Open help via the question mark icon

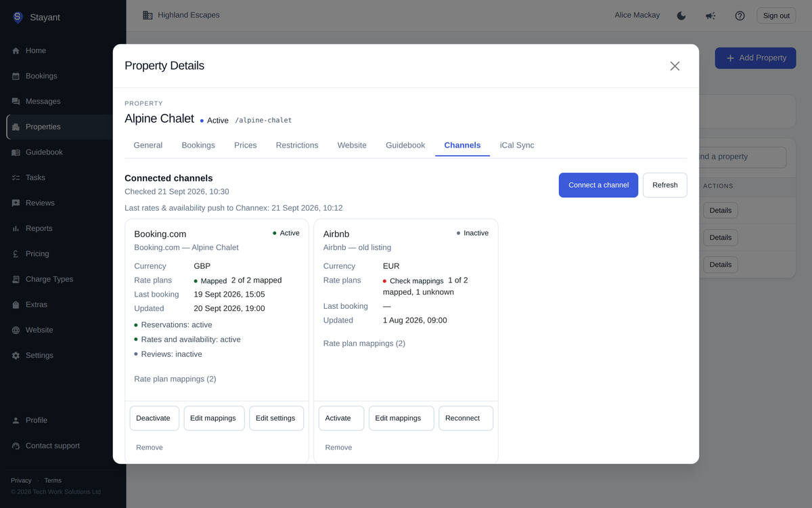740,16
